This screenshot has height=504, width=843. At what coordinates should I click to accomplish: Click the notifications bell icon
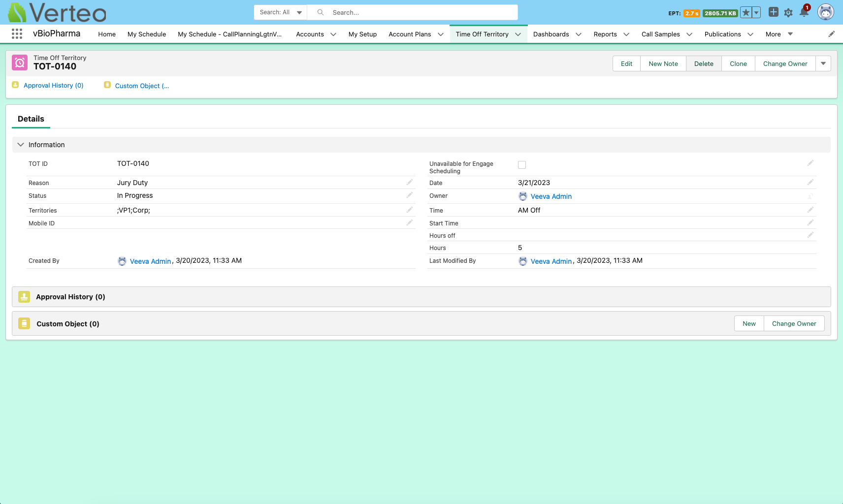[x=804, y=13]
